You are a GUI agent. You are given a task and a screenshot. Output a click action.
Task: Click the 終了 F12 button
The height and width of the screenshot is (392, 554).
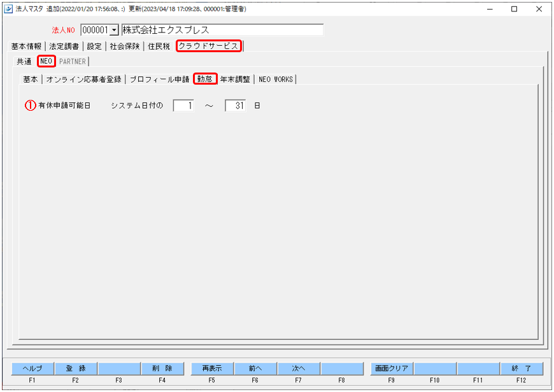tap(522, 368)
